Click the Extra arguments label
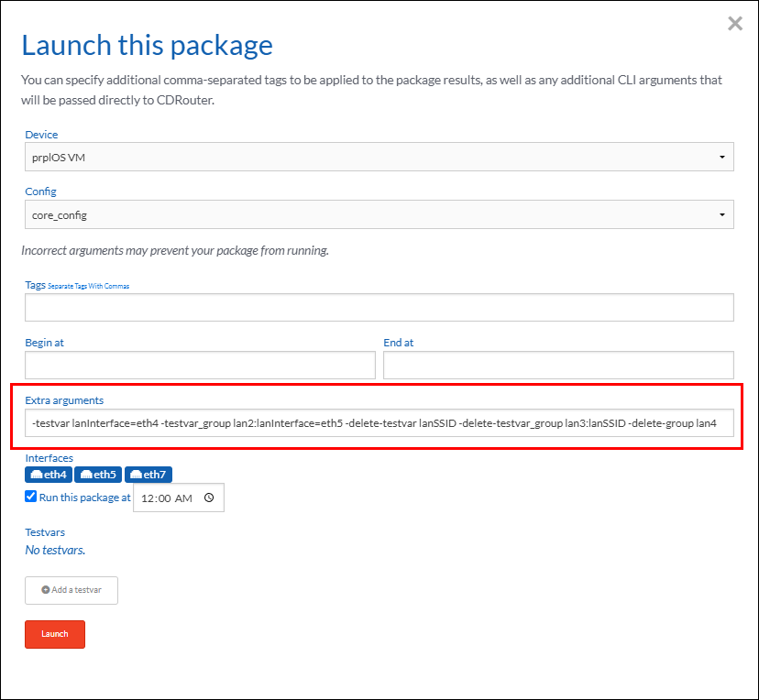Image resolution: width=759 pixels, height=700 pixels. (x=64, y=400)
